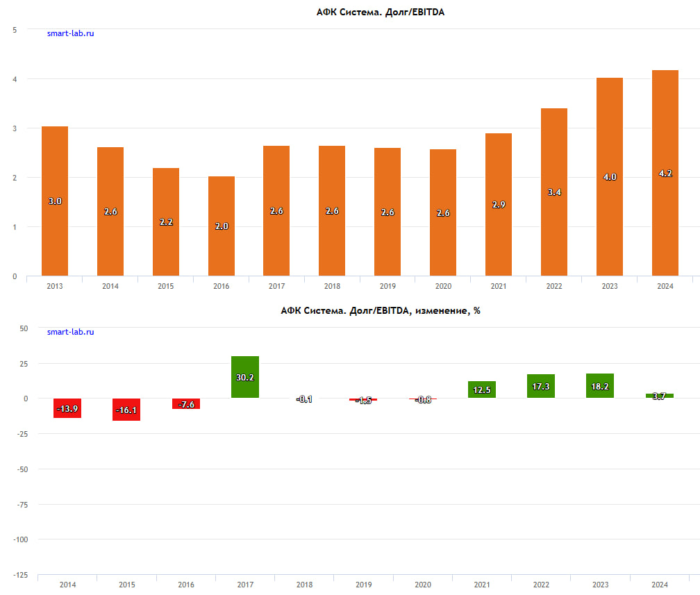Viewport: 700px width, 595px height.
Task: Click the -0.1 value label for 2018
Action: pyautogui.click(x=304, y=399)
